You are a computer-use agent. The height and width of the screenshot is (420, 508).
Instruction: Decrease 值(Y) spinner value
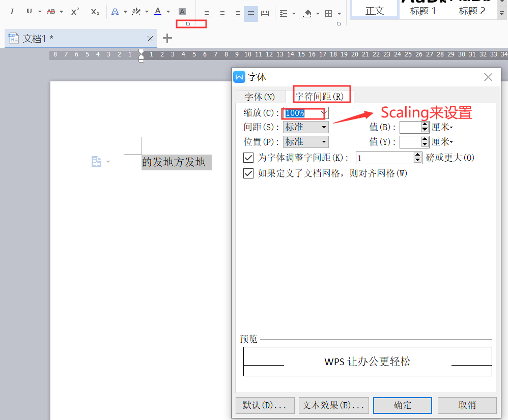pos(425,144)
